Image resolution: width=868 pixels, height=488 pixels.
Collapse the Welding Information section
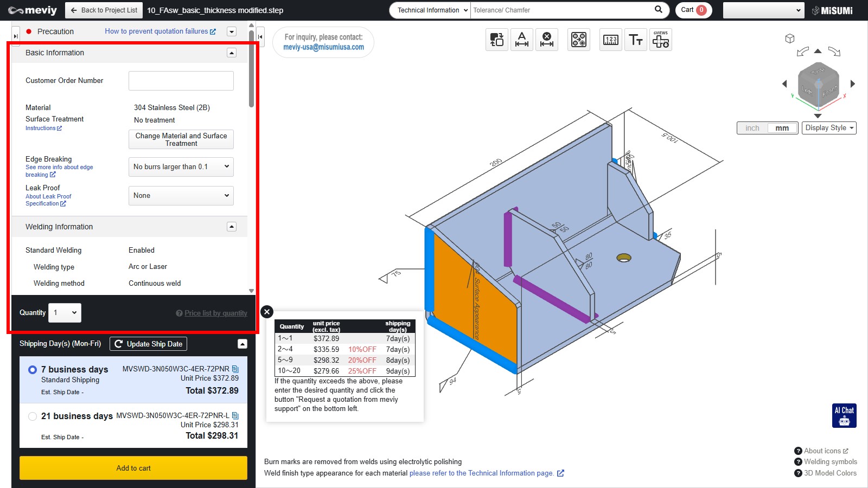(232, 227)
